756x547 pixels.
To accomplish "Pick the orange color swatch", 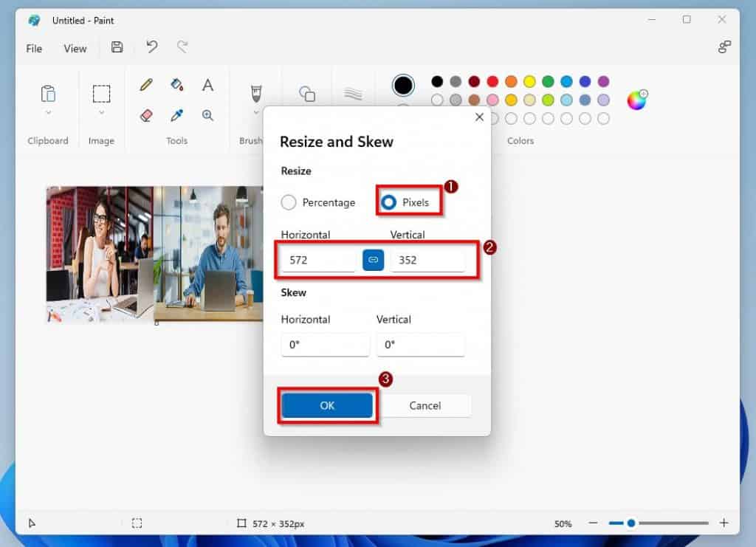I will point(511,81).
